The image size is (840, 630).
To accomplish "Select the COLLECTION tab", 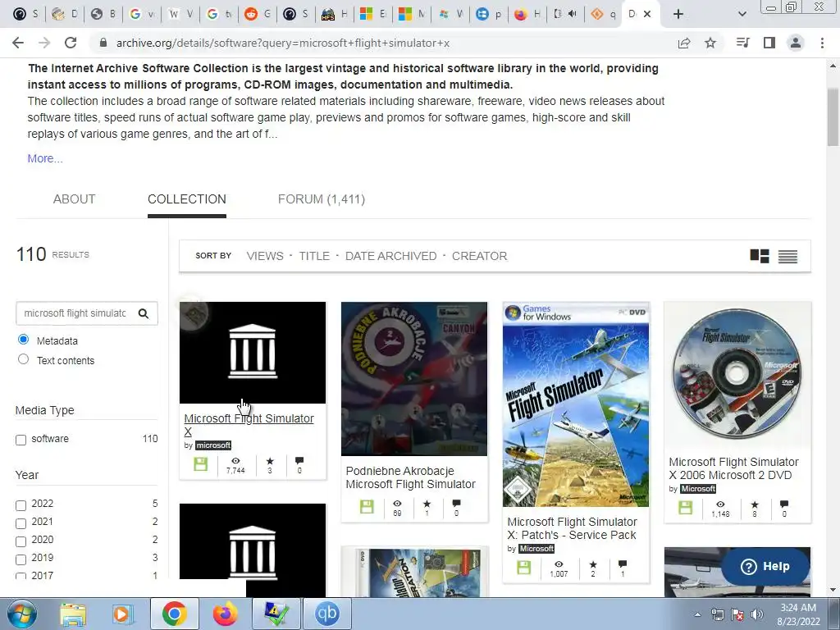I will coord(186,199).
